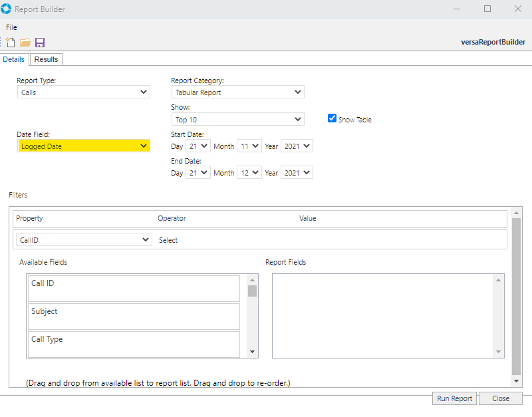Change the Start Date day dropdown
The height and width of the screenshot is (417, 532).
[x=198, y=146]
